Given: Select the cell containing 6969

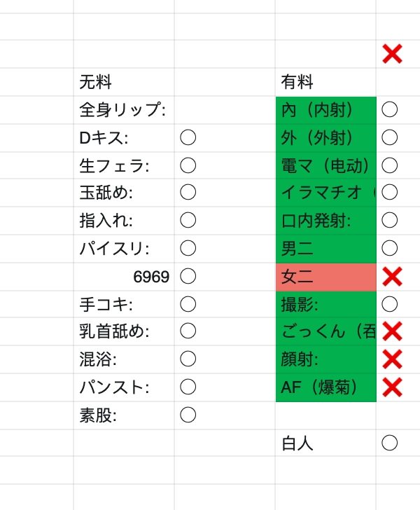Looking at the screenshot, I should [124, 277].
